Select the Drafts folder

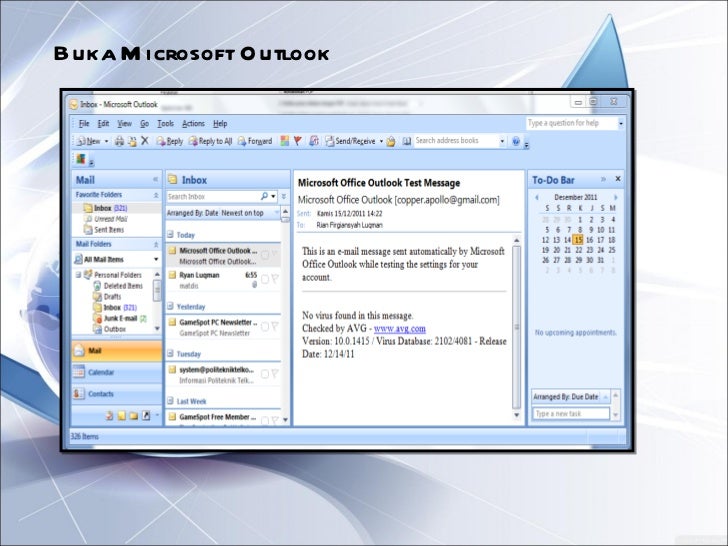(x=108, y=297)
